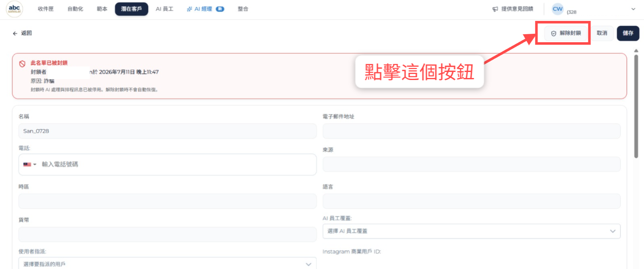644x269 pixels.
Task: Click the 貨幣 field
Action: 168,234
